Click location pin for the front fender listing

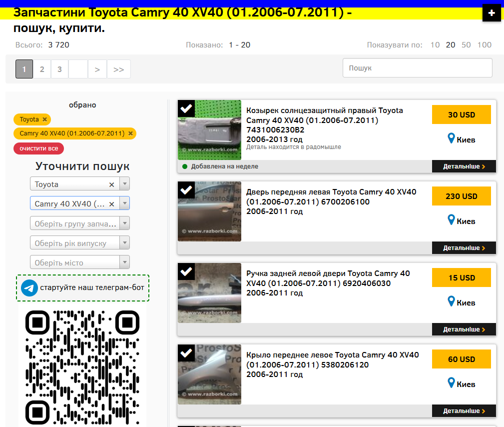point(452,383)
